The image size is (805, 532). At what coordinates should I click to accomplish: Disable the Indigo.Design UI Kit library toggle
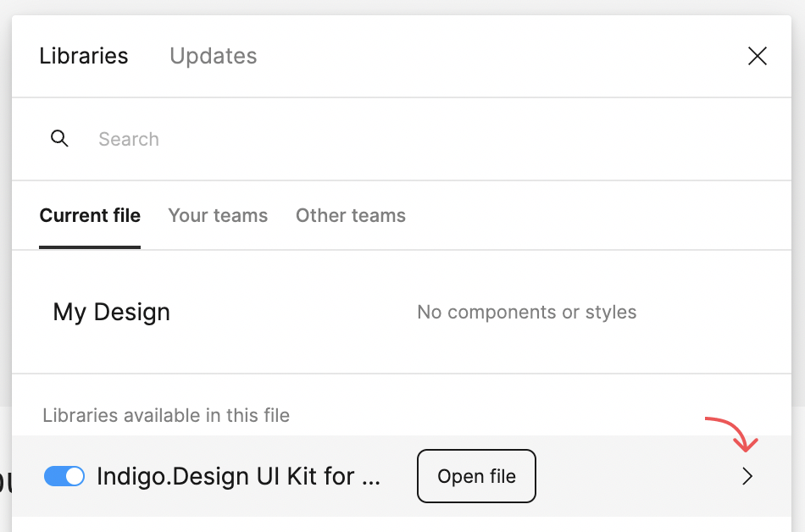tap(64, 476)
